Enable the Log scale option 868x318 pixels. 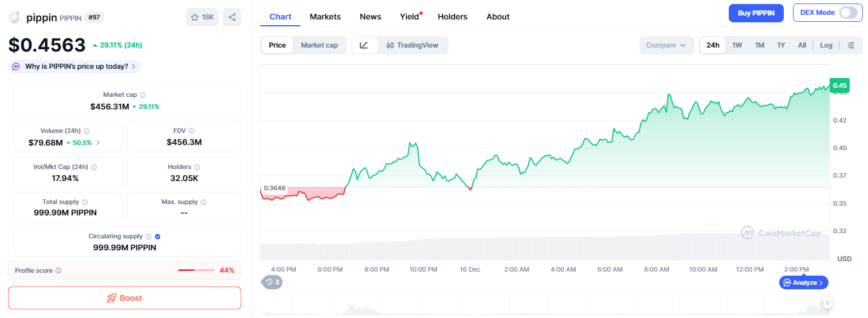826,45
